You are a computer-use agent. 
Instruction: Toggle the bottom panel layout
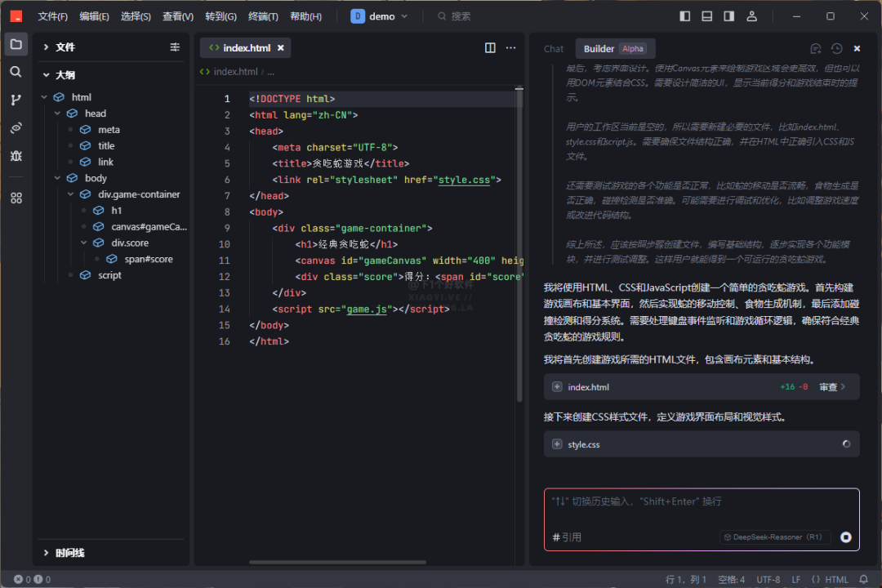(707, 16)
